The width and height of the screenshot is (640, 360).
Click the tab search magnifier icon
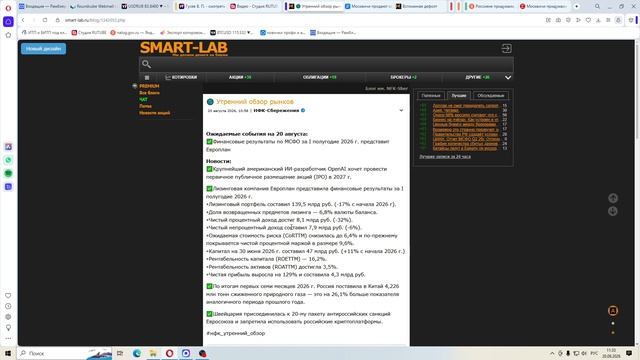click(597, 7)
